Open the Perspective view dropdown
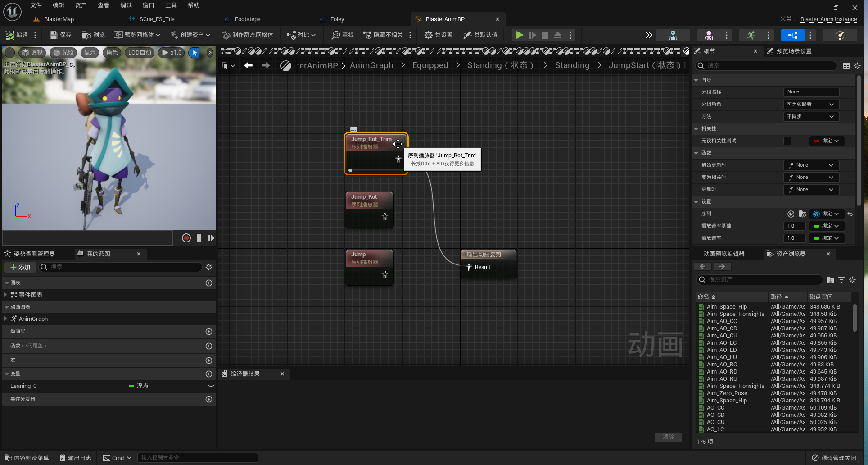868x465 pixels. pyautogui.click(x=32, y=53)
